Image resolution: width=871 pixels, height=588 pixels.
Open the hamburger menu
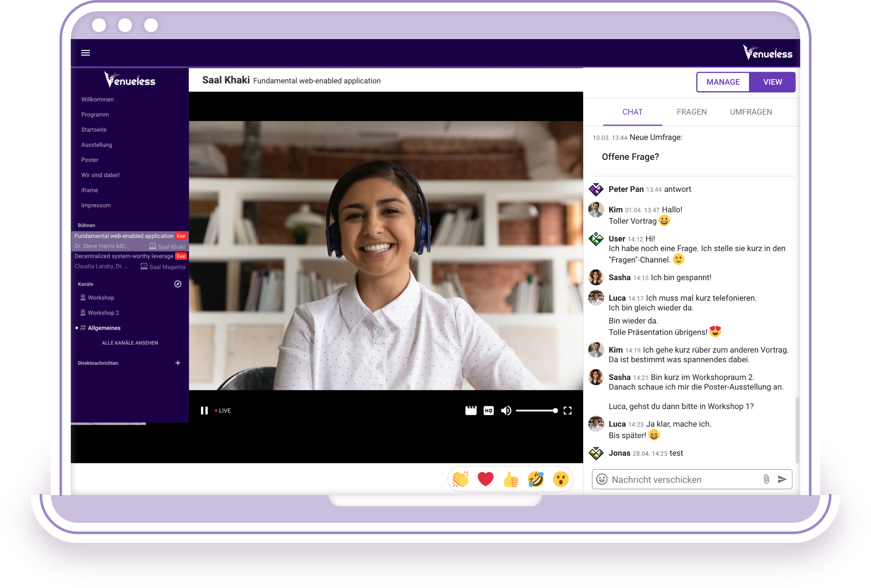(86, 53)
